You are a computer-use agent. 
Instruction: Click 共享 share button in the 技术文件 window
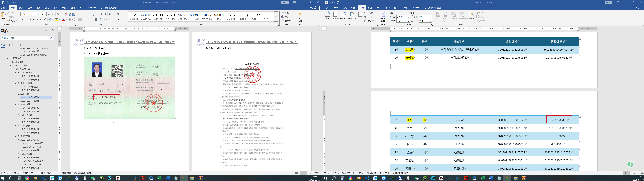click(x=314, y=8)
